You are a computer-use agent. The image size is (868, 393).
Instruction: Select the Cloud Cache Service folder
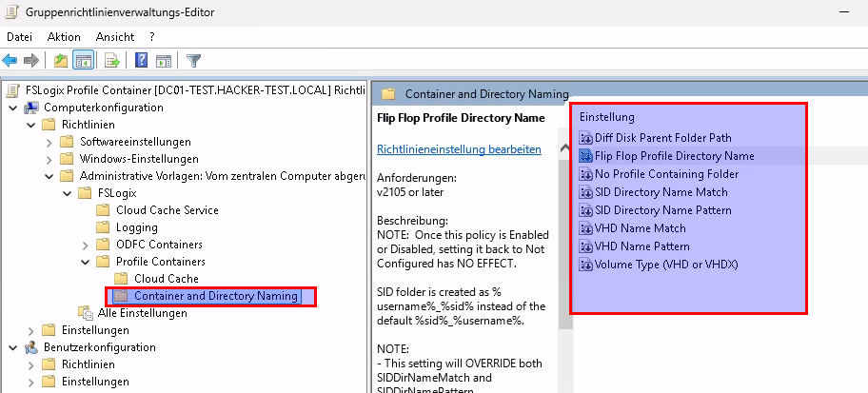[167, 210]
